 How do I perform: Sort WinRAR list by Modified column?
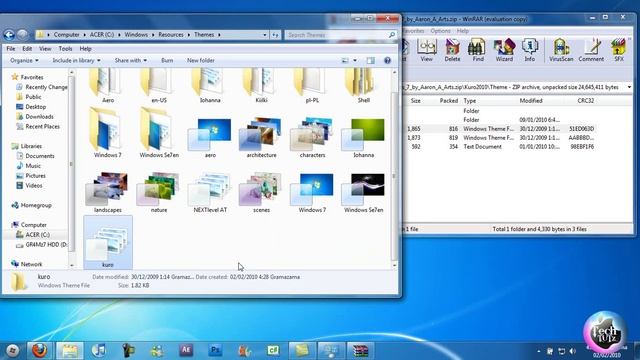click(x=531, y=101)
